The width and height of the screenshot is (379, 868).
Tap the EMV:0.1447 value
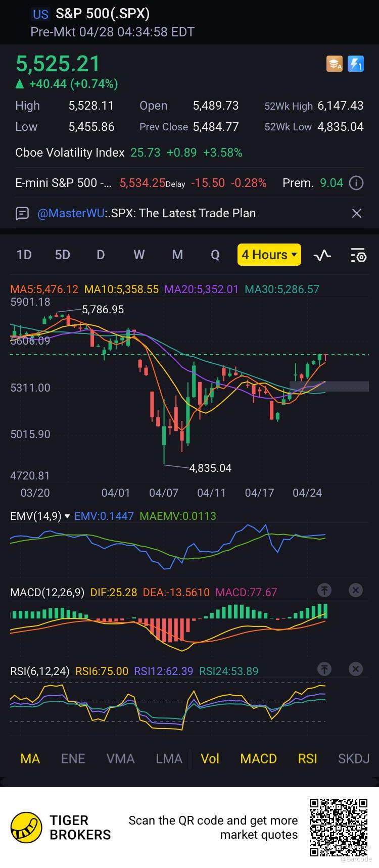104,516
